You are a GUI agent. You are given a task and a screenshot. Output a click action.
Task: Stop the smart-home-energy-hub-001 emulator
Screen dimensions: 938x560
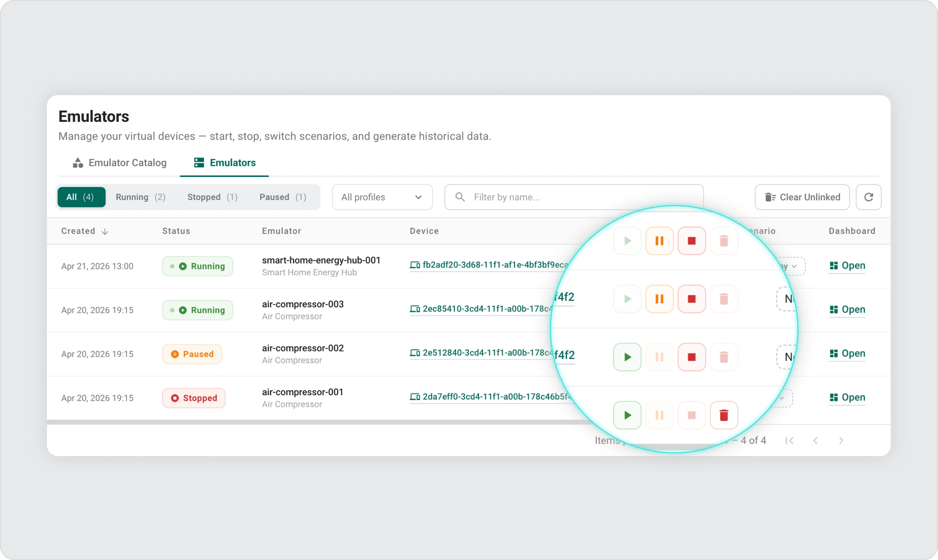tap(691, 241)
